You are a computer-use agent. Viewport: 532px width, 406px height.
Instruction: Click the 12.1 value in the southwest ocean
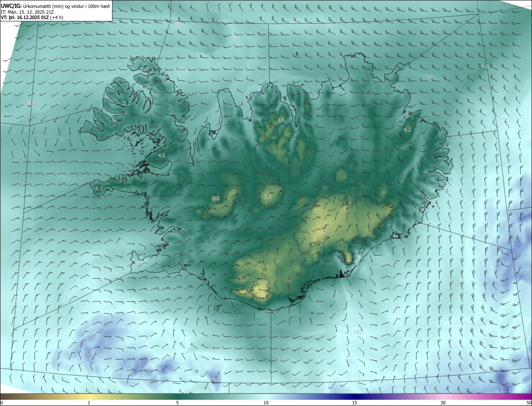coord(144,363)
